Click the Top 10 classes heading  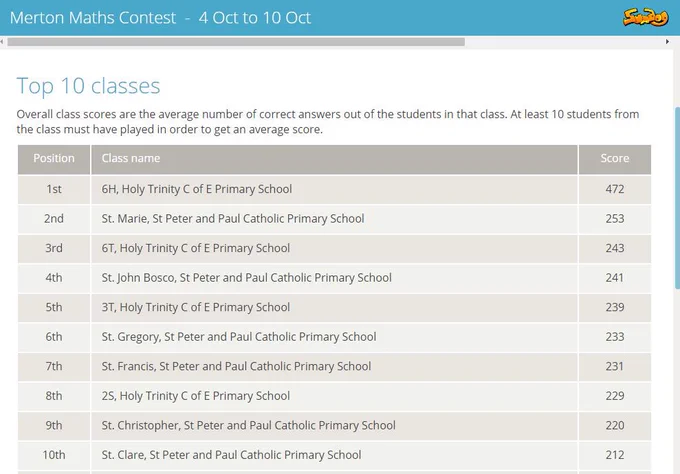point(88,85)
